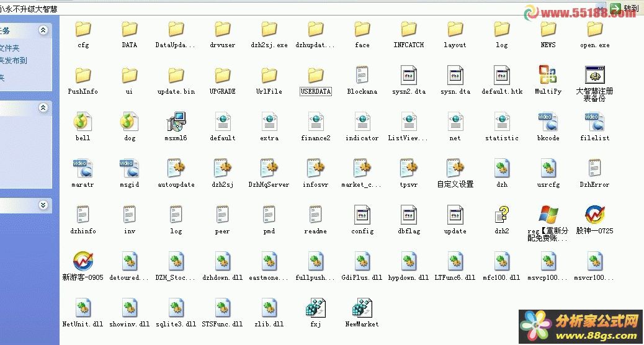
Task: Select the bell sound file
Action: click(83, 128)
